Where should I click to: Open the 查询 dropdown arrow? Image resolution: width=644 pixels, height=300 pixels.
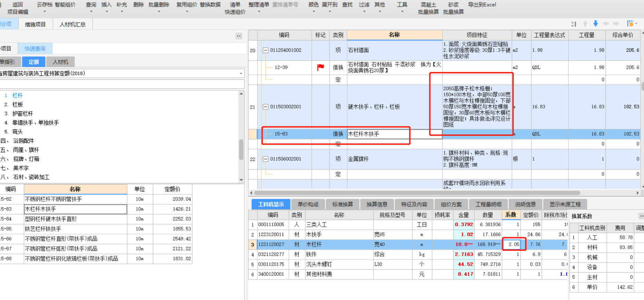(91, 12)
